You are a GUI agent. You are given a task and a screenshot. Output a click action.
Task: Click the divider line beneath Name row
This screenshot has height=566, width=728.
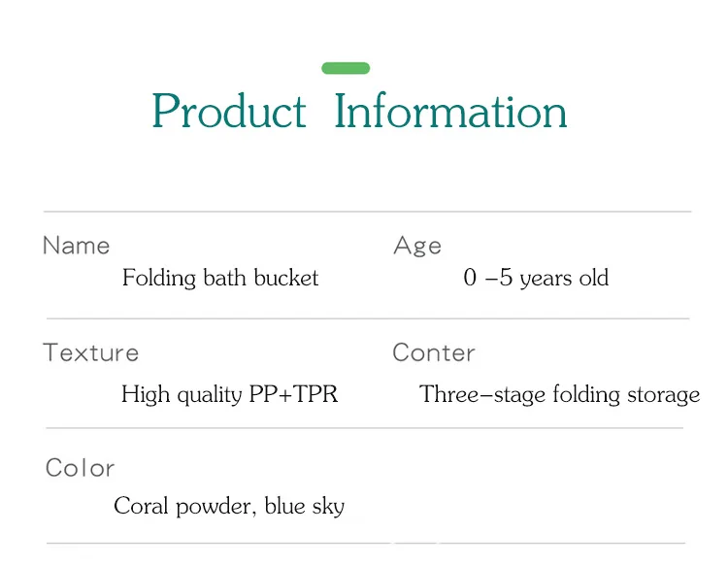(x=368, y=318)
